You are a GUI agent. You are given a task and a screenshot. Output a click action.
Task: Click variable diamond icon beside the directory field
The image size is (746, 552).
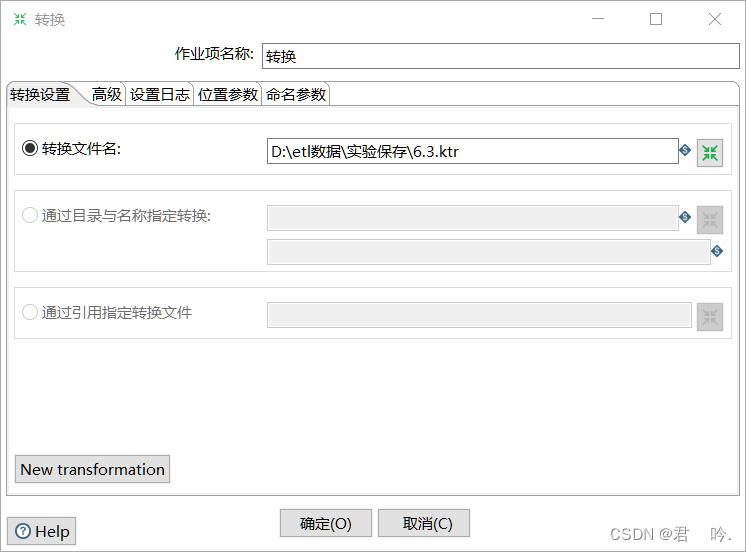(x=685, y=217)
